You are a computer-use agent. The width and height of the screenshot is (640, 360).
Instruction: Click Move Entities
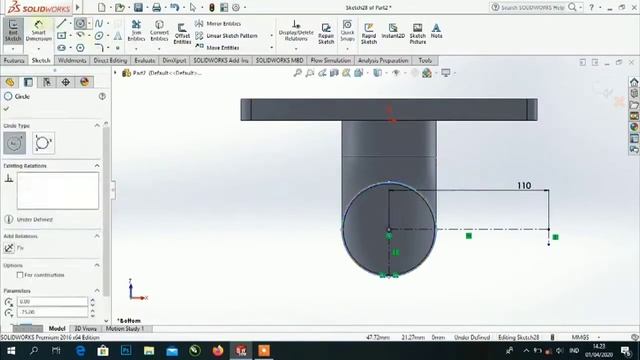coord(218,47)
